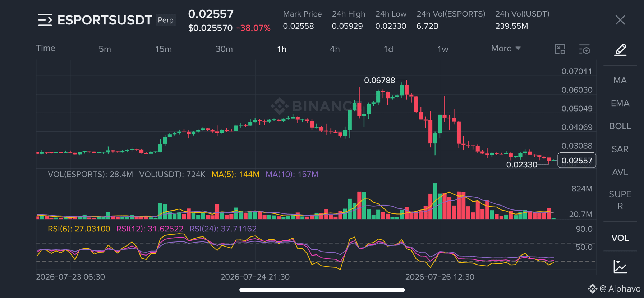The width and height of the screenshot is (644, 298).
Task: Tap the 2026-07-24 21:30 date label
Action: point(255,277)
